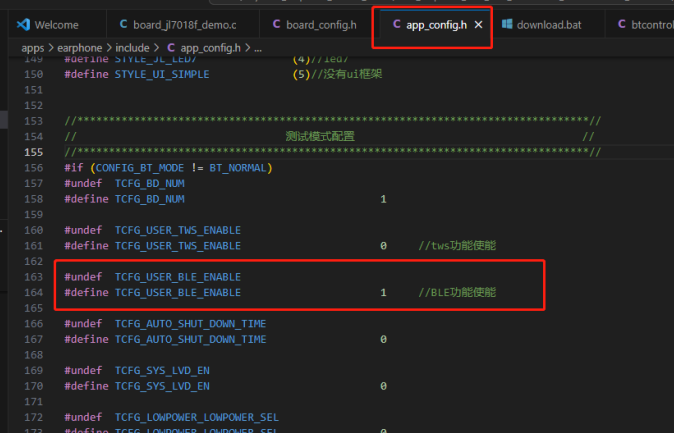Close the app_config.h tab
The width and height of the screenshot is (674, 433).
pyautogui.click(x=478, y=25)
